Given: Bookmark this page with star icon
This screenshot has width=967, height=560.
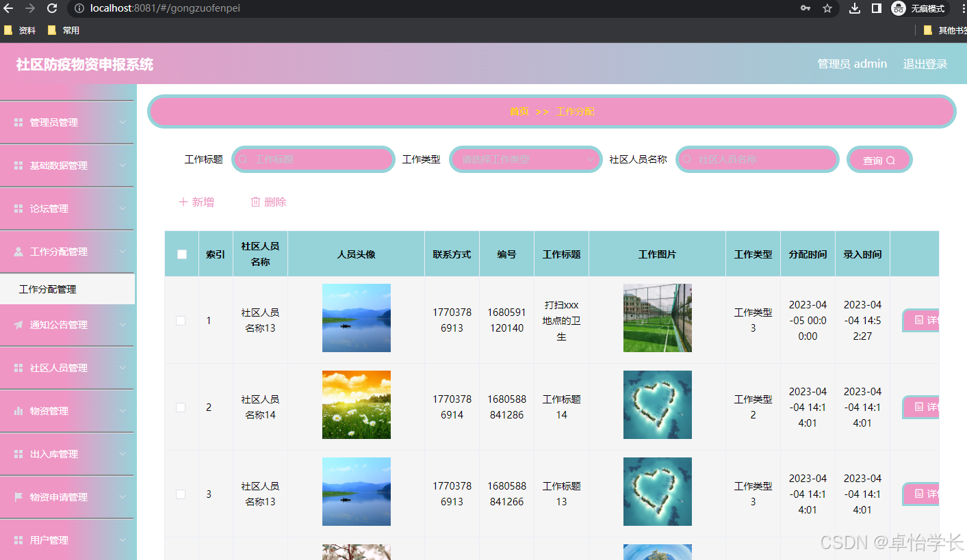Looking at the screenshot, I should click(827, 8).
